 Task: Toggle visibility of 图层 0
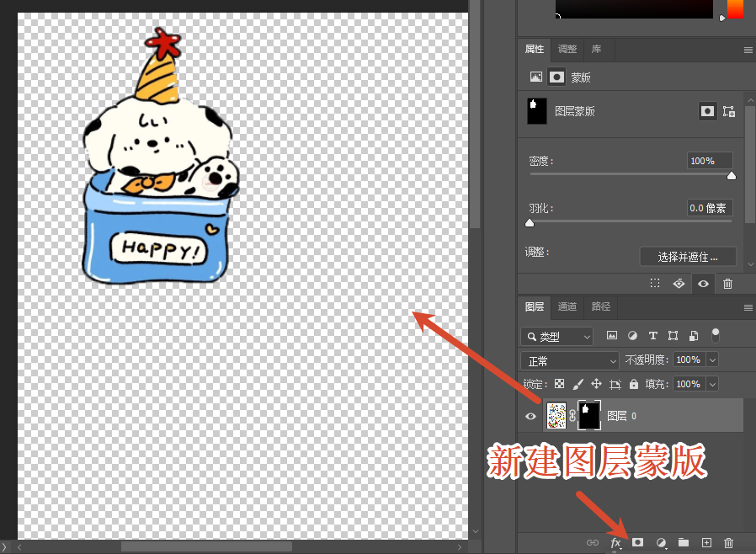(x=530, y=415)
